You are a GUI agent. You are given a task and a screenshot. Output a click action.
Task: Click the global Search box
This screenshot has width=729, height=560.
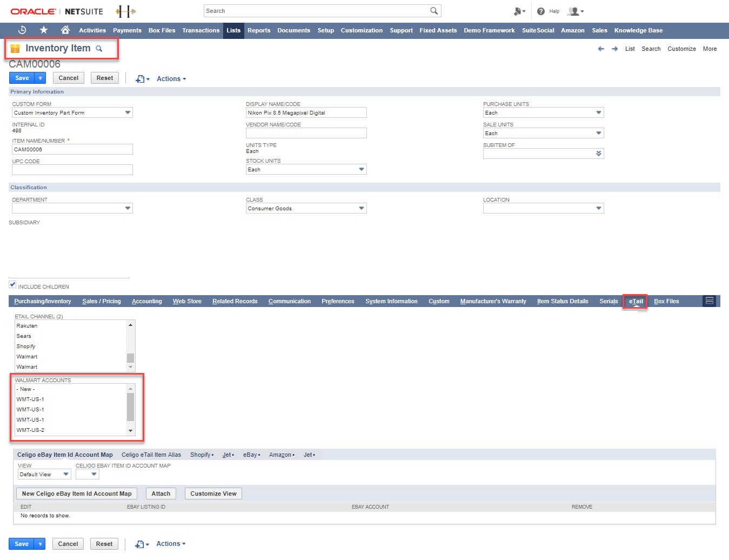coord(323,11)
